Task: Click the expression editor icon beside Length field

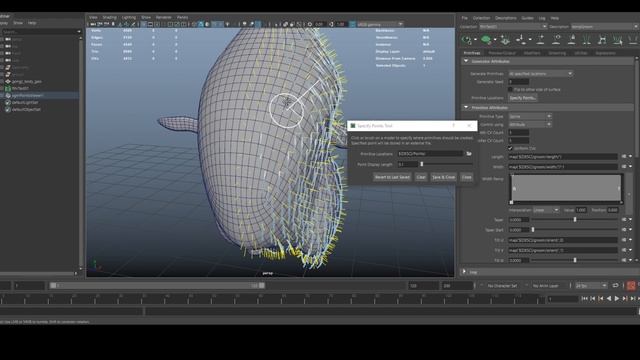Action: click(x=624, y=156)
